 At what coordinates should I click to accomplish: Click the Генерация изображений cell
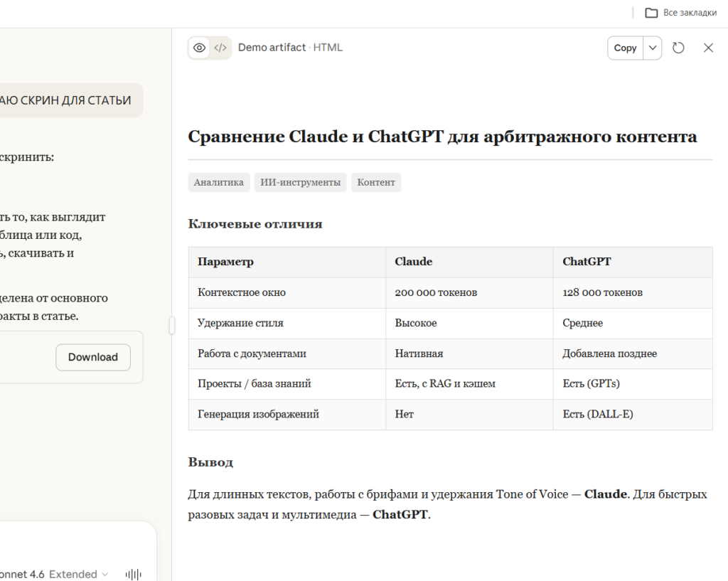[287, 415]
